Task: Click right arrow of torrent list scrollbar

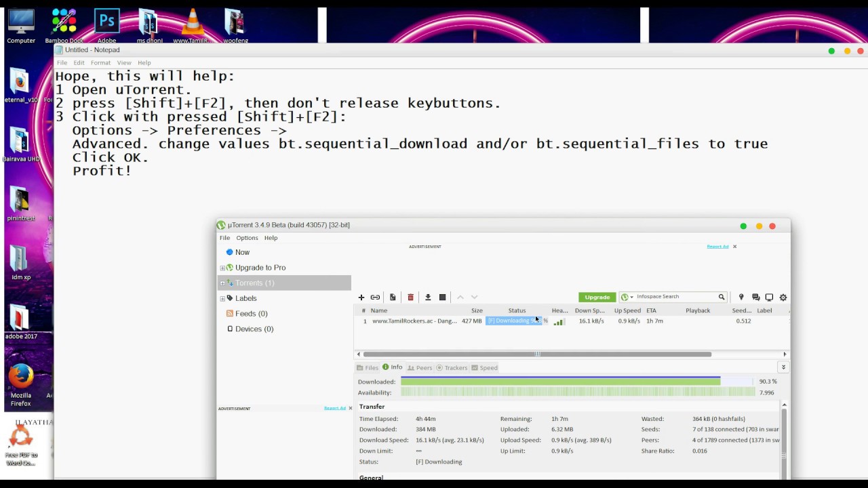Action: (x=785, y=354)
